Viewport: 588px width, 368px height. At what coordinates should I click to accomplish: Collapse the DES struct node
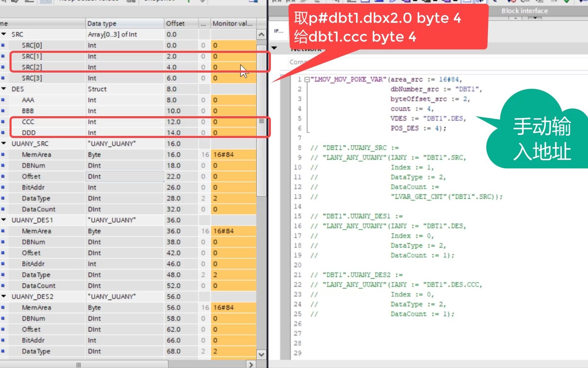tap(4, 89)
